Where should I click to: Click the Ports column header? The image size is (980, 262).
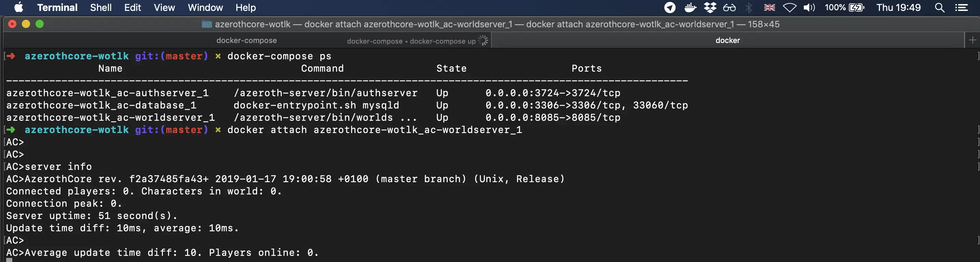587,69
